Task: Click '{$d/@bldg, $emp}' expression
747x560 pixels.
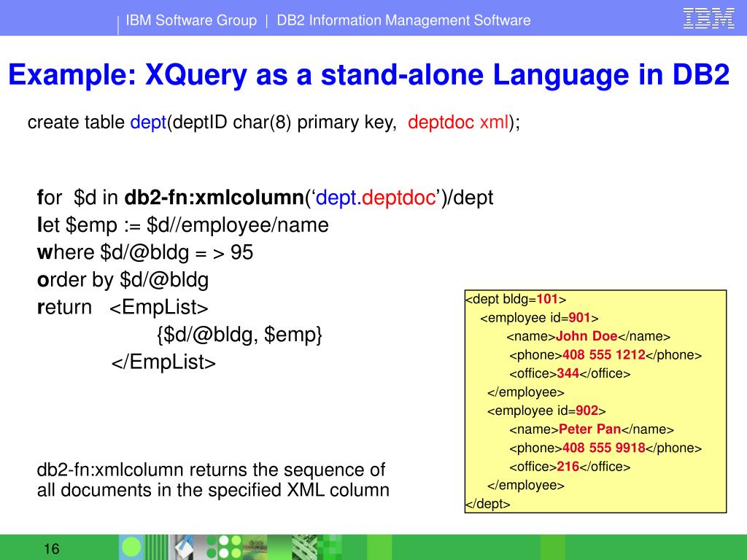Action: tap(239, 335)
